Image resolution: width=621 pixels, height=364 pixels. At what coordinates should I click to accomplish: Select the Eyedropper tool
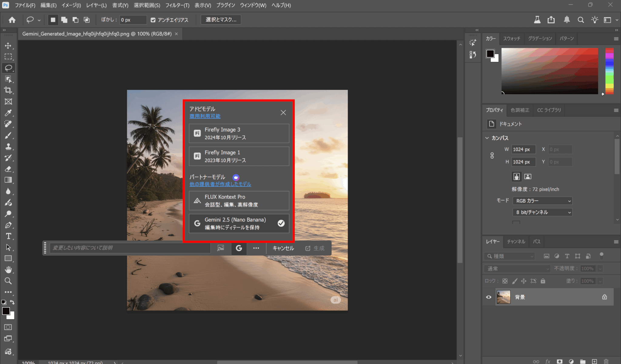pos(8,113)
